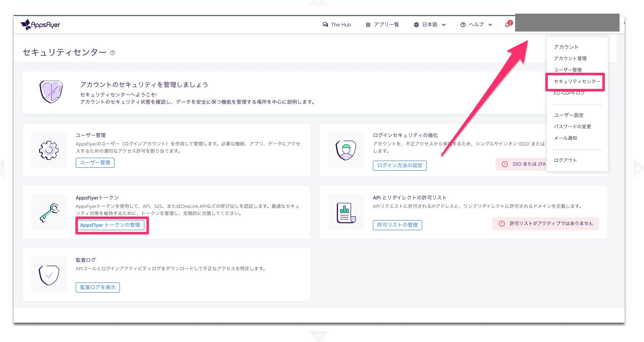Click the checkmark shield icon in 監査ログ card
This screenshot has width=644, height=342.
(x=49, y=275)
